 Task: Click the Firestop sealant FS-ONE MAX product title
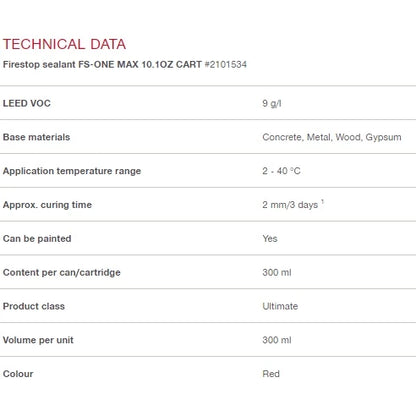[x=102, y=64]
